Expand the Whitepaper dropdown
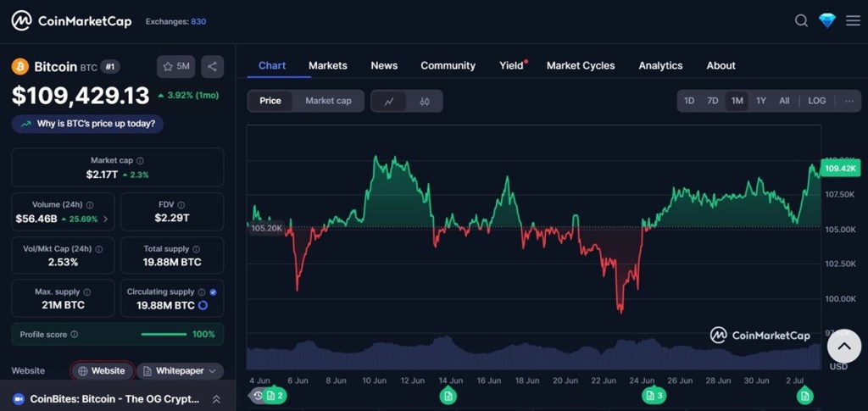The image size is (868, 411). point(180,371)
